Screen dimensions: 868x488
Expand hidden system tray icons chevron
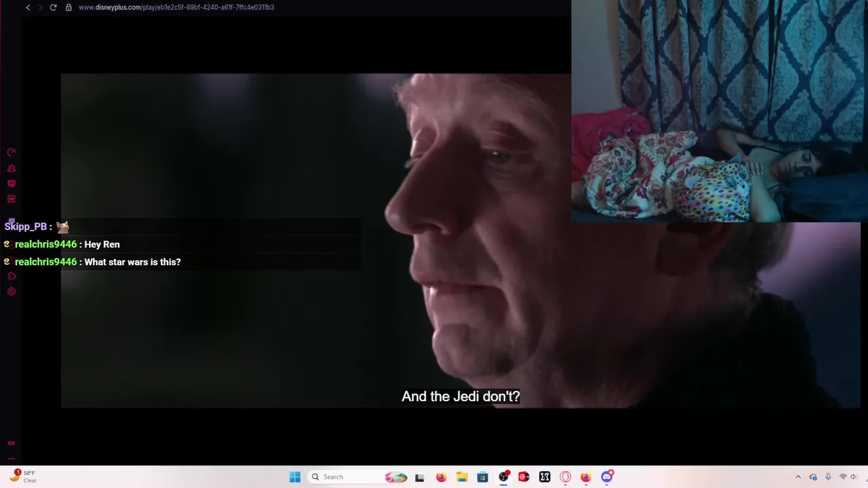point(798,477)
